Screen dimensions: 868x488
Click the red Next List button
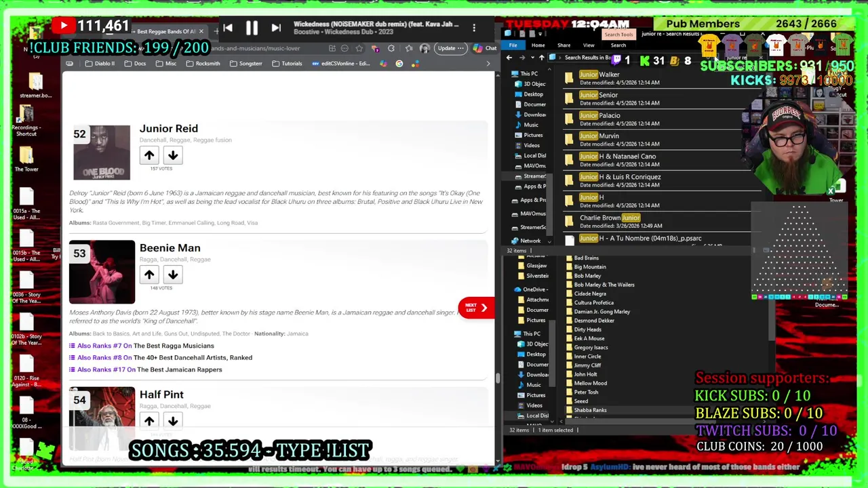[475, 308]
